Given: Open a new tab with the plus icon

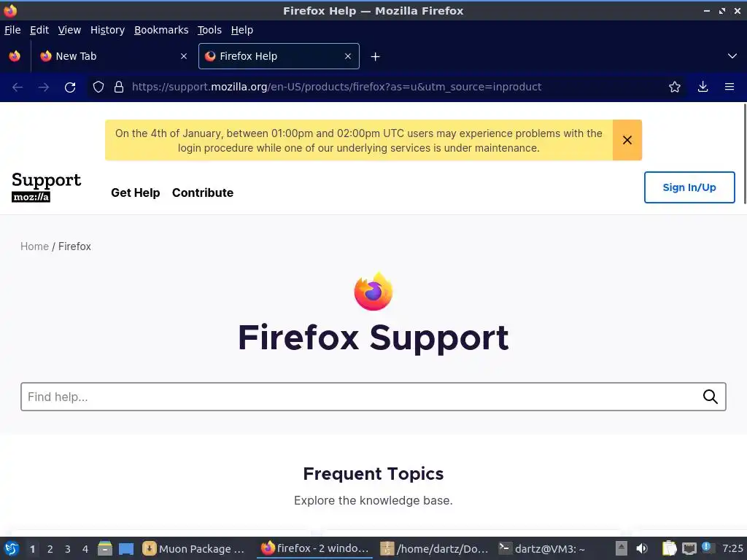Looking at the screenshot, I should (376, 57).
